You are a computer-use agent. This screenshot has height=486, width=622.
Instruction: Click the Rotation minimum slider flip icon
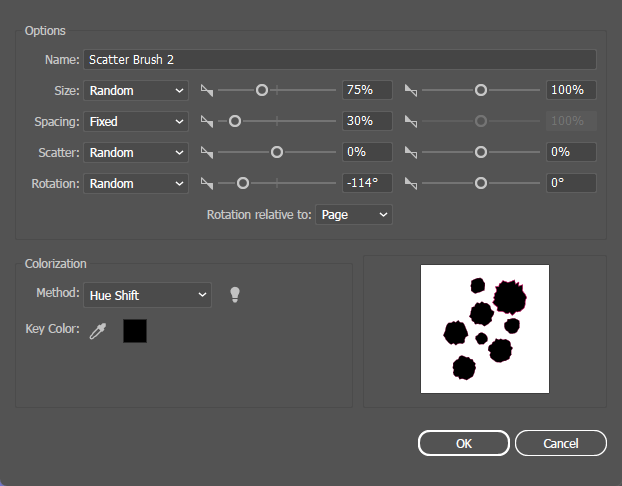pos(207,184)
